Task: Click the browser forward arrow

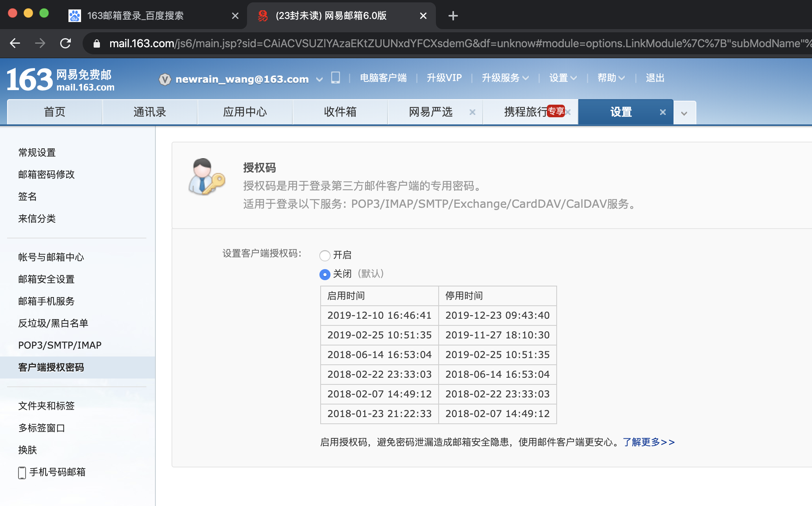Action: 40,43
